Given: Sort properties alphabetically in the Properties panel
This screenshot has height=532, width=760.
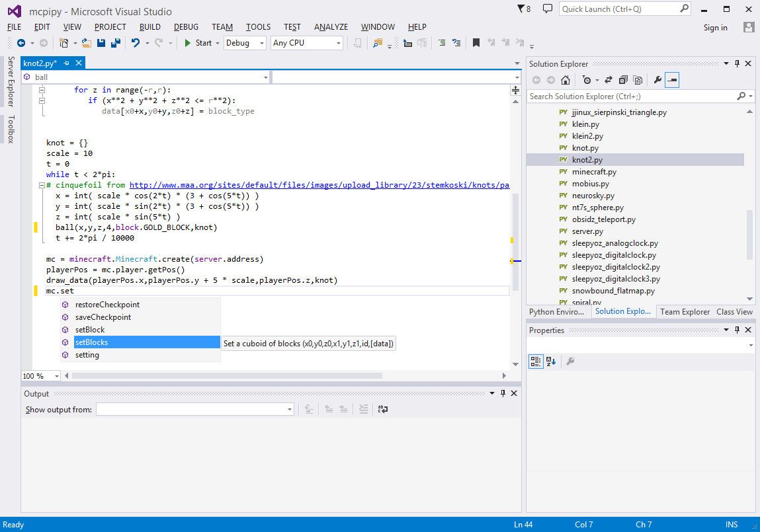Looking at the screenshot, I should point(551,361).
